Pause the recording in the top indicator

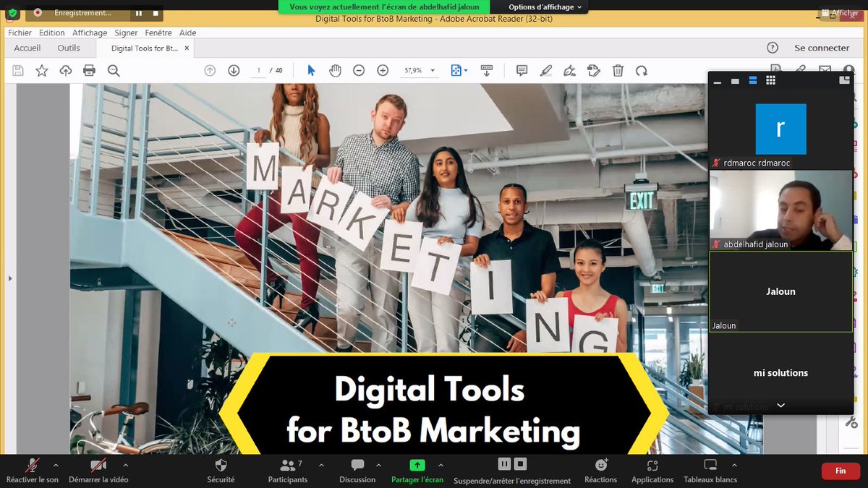139,13
